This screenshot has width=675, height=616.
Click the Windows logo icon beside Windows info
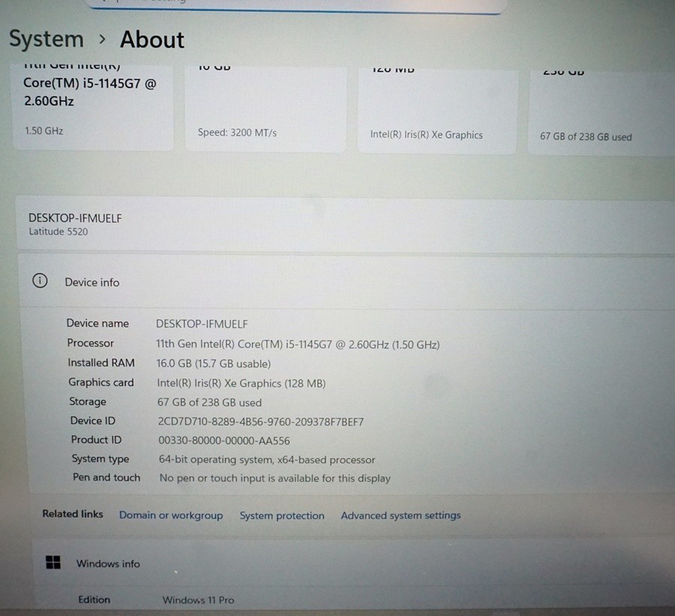click(53, 562)
